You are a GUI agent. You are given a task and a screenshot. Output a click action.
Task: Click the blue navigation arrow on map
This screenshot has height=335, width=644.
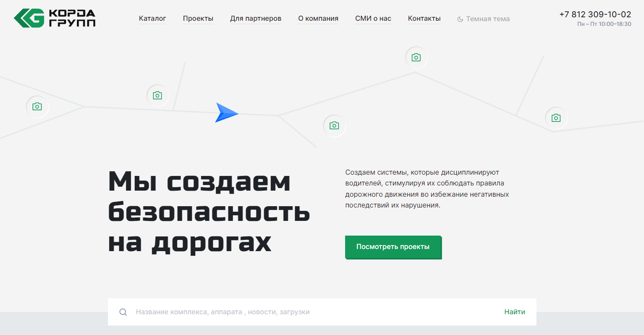[x=226, y=113]
